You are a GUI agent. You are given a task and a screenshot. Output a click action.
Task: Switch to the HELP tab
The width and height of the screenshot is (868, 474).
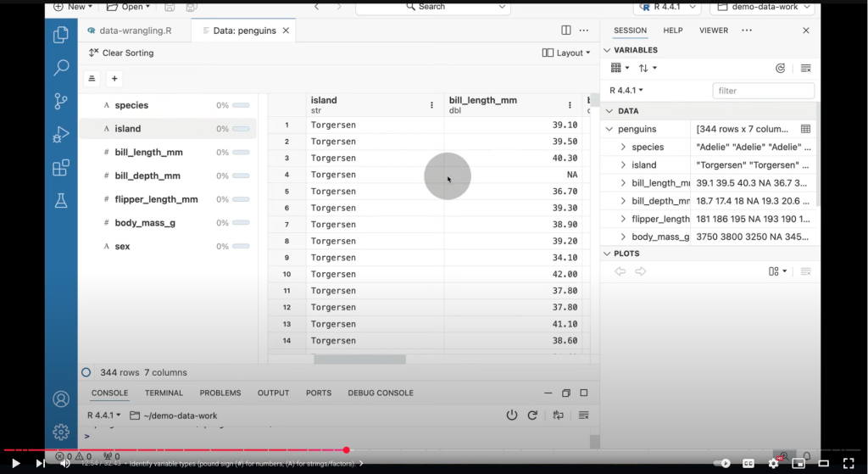click(x=672, y=31)
